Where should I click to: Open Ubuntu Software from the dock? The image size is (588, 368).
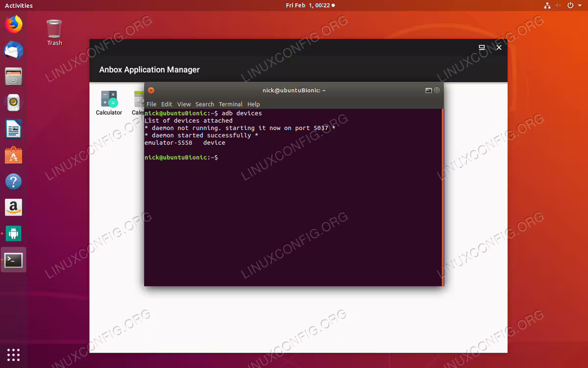coord(14,156)
